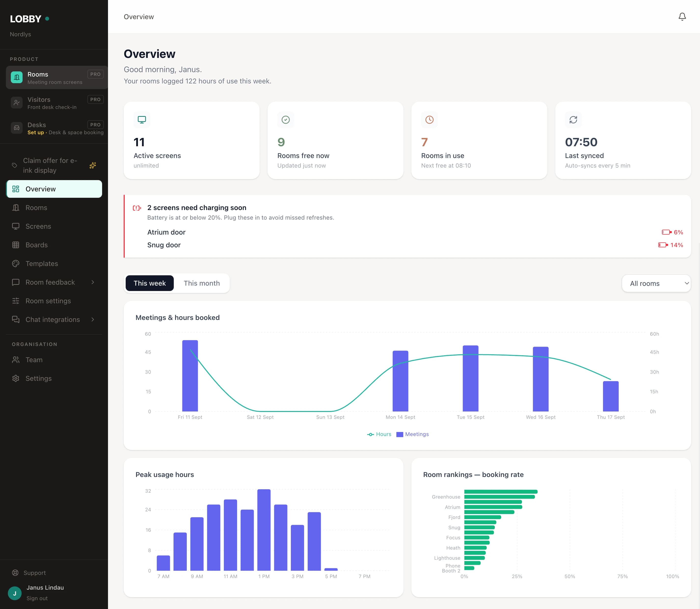Screen dimensions: 700x609
Task: Claim offer for e-ink display
Action: point(54,166)
